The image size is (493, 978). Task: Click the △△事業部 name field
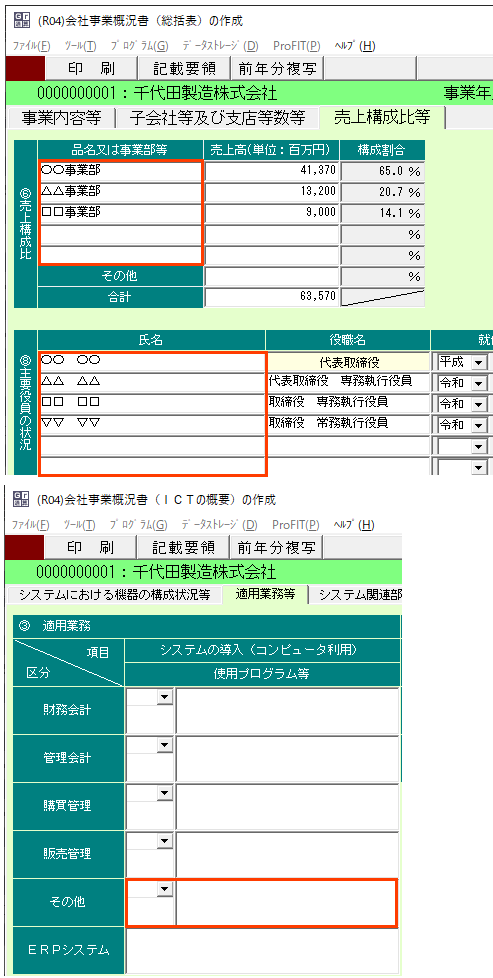[x=120, y=191]
